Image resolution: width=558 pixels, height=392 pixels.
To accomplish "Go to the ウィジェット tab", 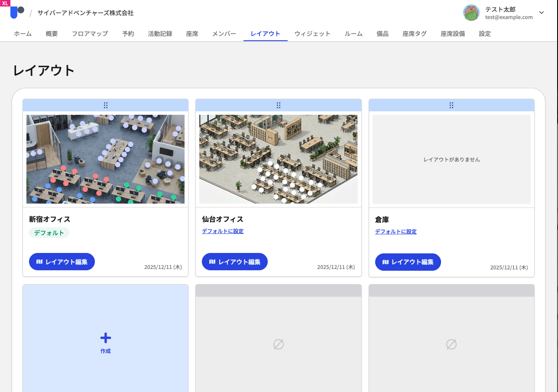I will pyautogui.click(x=312, y=34).
